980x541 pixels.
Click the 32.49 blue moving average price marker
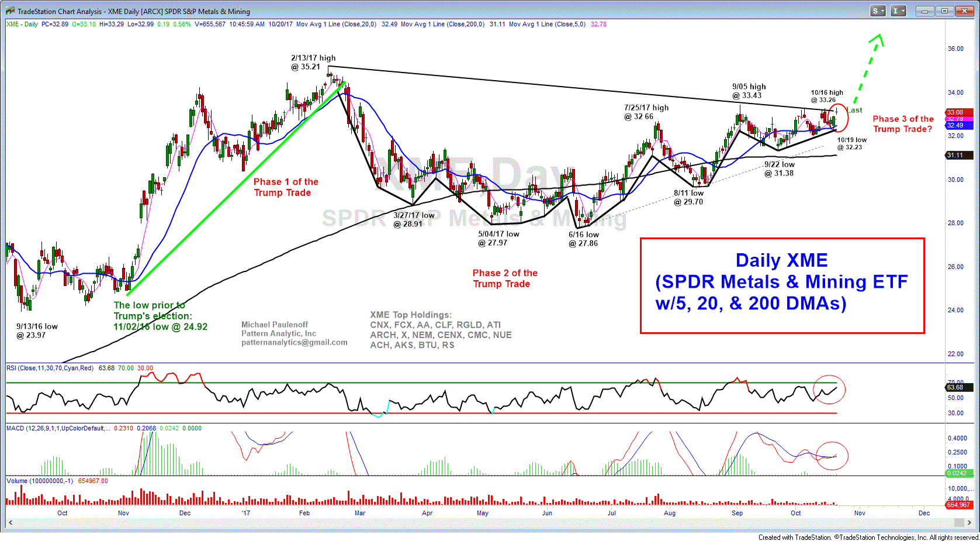click(x=959, y=125)
